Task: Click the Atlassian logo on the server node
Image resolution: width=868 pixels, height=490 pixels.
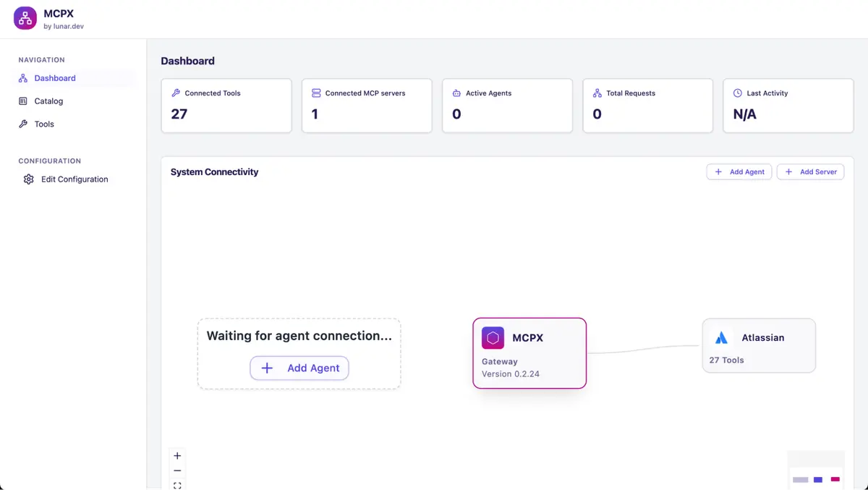Action: tap(721, 337)
